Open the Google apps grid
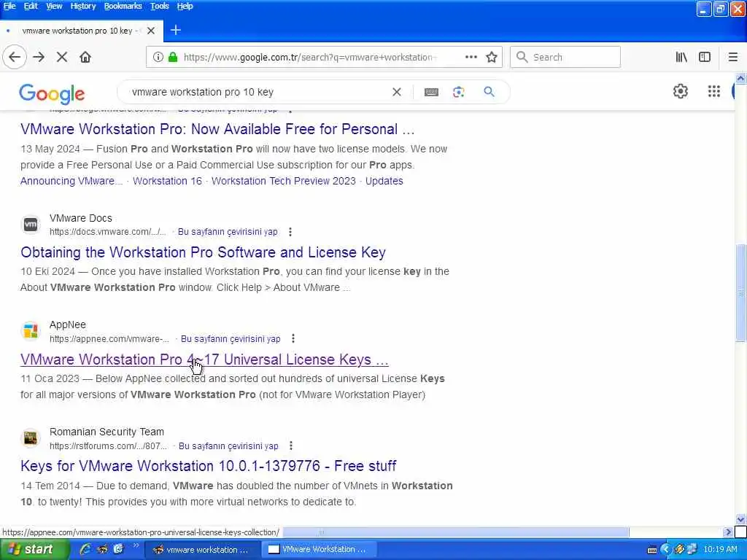Viewport: 747px width, 560px height. click(713, 91)
